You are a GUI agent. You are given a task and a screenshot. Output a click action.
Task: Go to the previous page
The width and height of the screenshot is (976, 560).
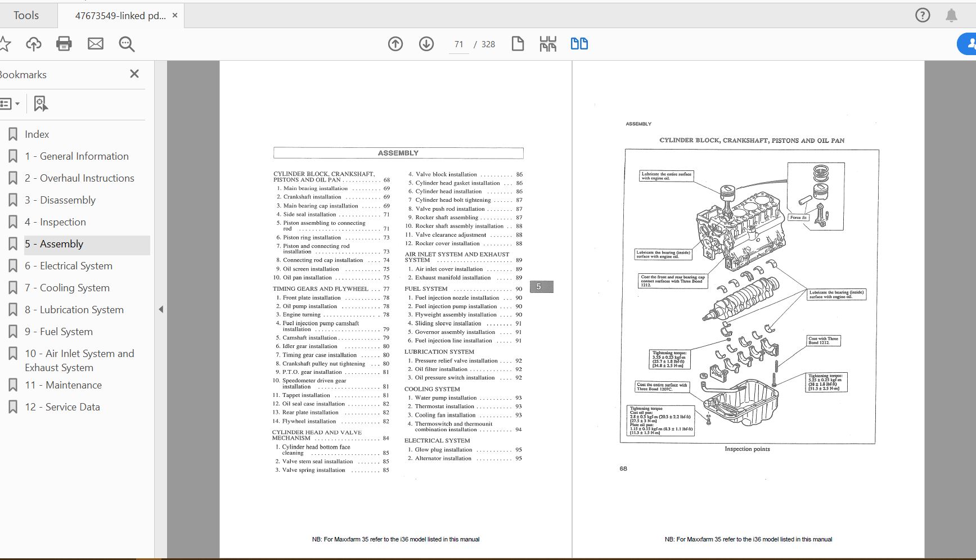point(395,43)
